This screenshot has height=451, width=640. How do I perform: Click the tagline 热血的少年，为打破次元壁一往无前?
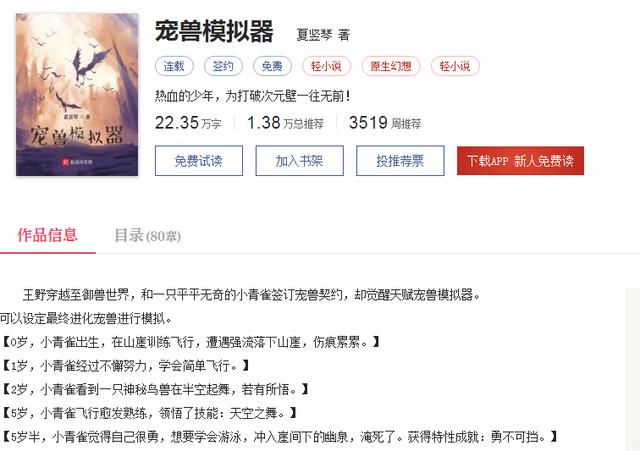[252, 96]
